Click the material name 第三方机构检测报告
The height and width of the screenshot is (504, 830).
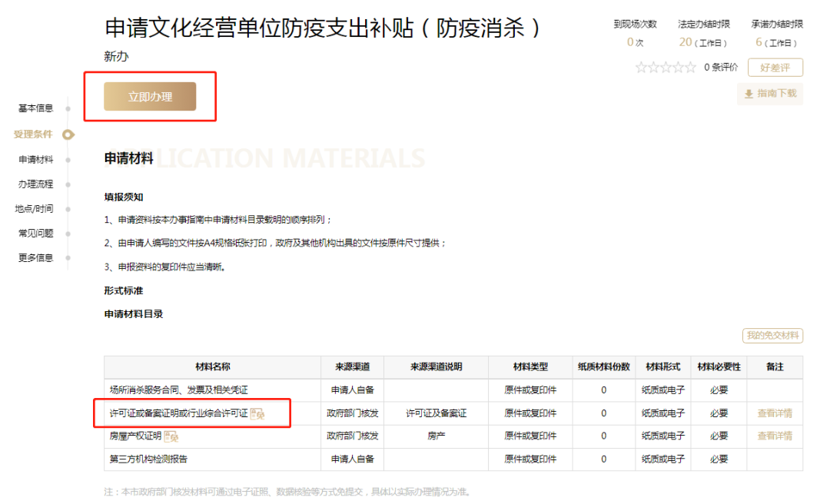point(148,459)
